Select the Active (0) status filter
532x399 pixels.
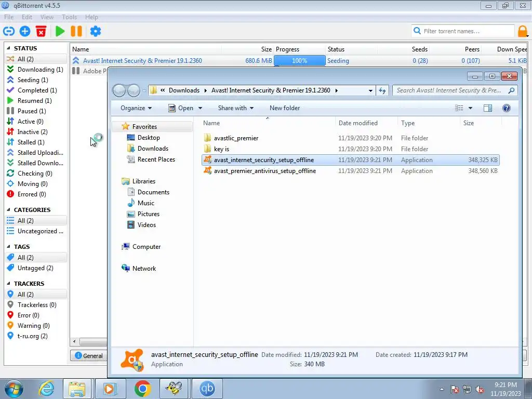(x=36, y=122)
